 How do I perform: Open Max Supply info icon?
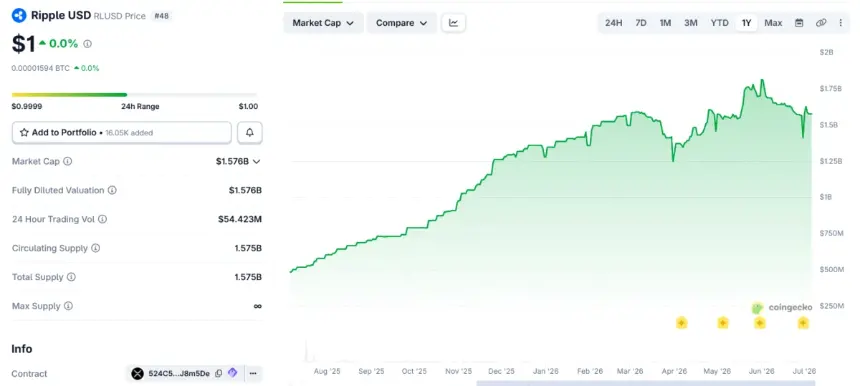point(68,306)
